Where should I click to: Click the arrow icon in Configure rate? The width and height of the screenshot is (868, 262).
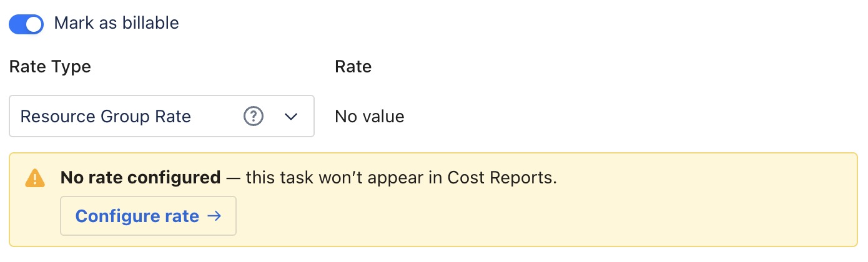214,216
